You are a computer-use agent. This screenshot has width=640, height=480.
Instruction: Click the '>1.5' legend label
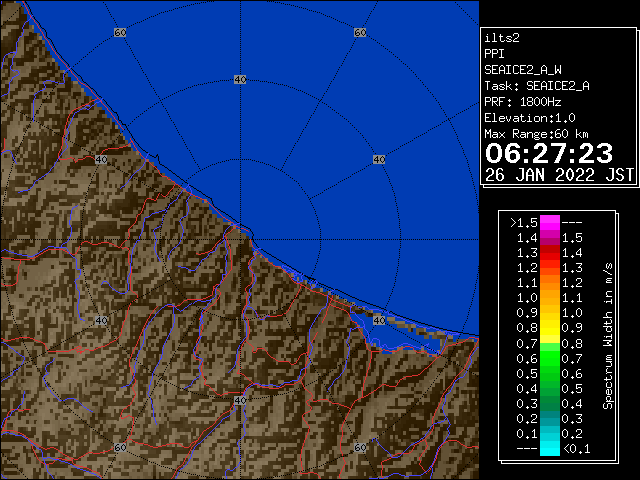(x=524, y=223)
